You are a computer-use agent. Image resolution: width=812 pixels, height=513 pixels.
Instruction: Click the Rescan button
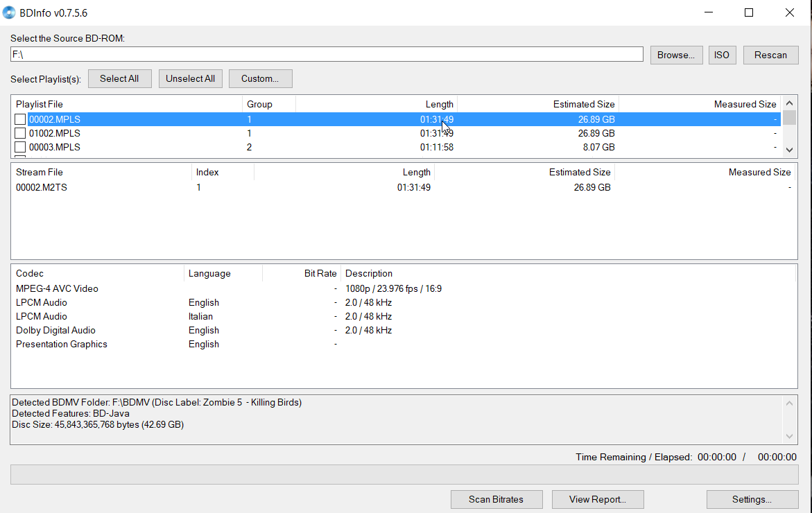pos(770,55)
